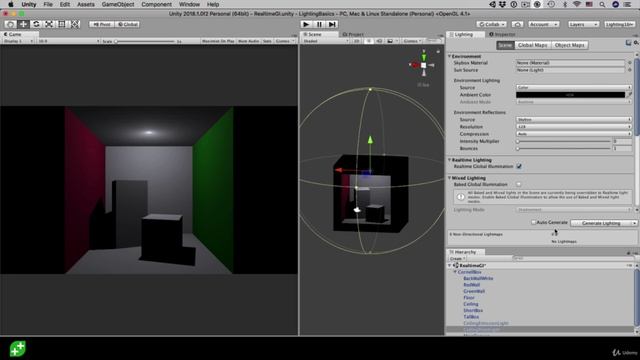640x360 pixels.
Task: Collapse the Mixed Lighting section
Action: 450,178
